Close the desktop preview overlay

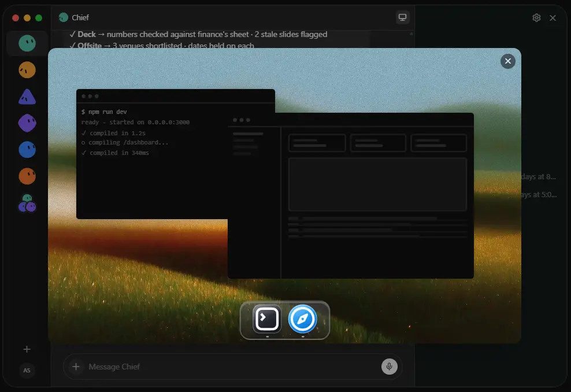tap(508, 61)
